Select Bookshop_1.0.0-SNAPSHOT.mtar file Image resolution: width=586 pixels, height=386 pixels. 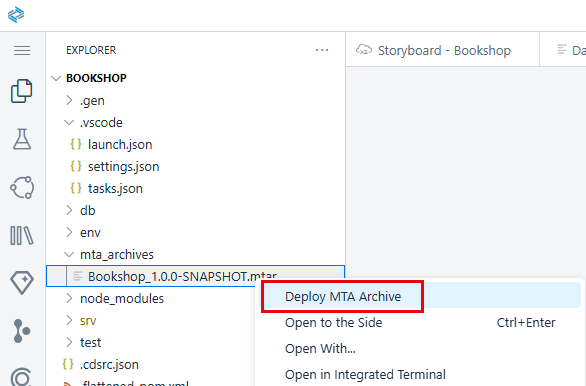pyautogui.click(x=182, y=277)
